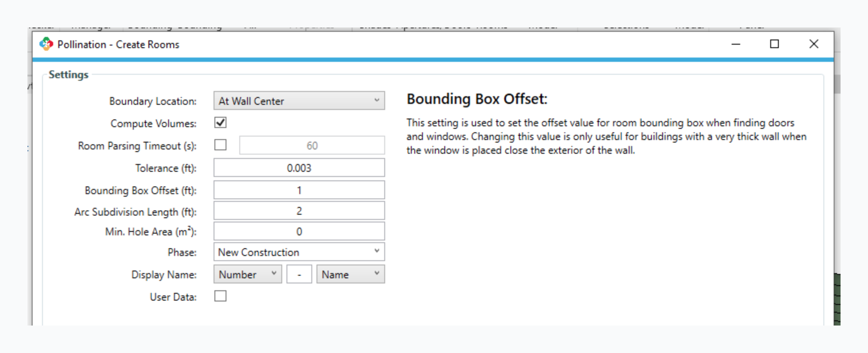Uncheck the Compute Volumes checkbox
Image resolution: width=868 pixels, height=353 pixels.
pyautogui.click(x=220, y=123)
